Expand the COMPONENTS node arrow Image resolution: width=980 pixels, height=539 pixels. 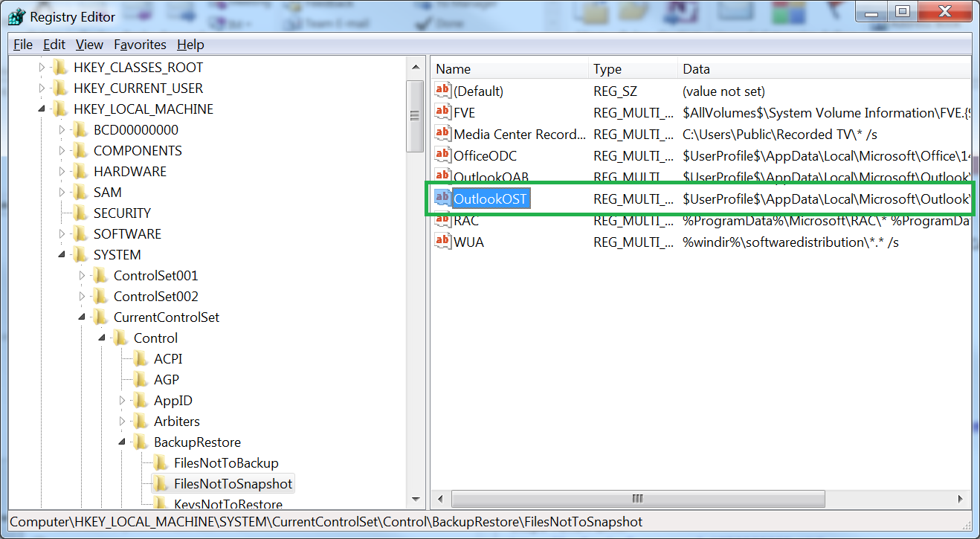[62, 151]
